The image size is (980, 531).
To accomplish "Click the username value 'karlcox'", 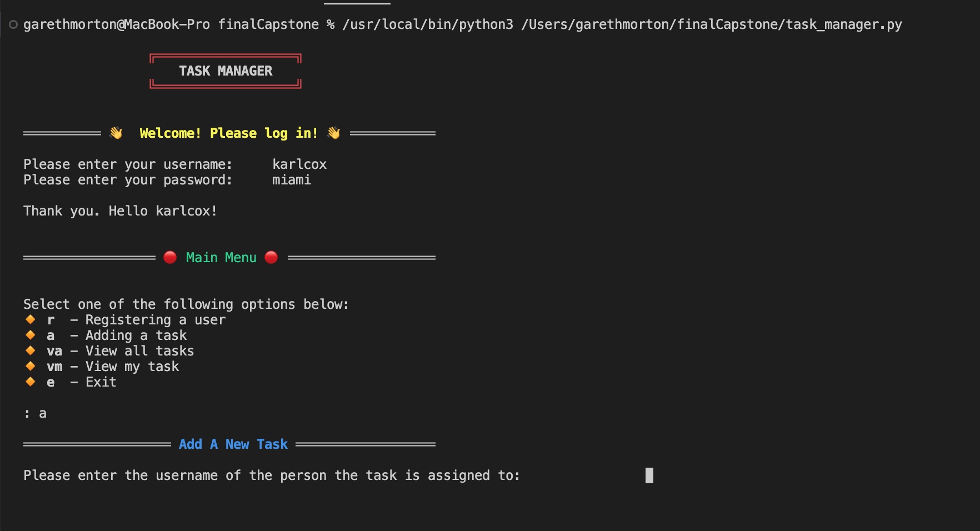I will click(299, 164).
